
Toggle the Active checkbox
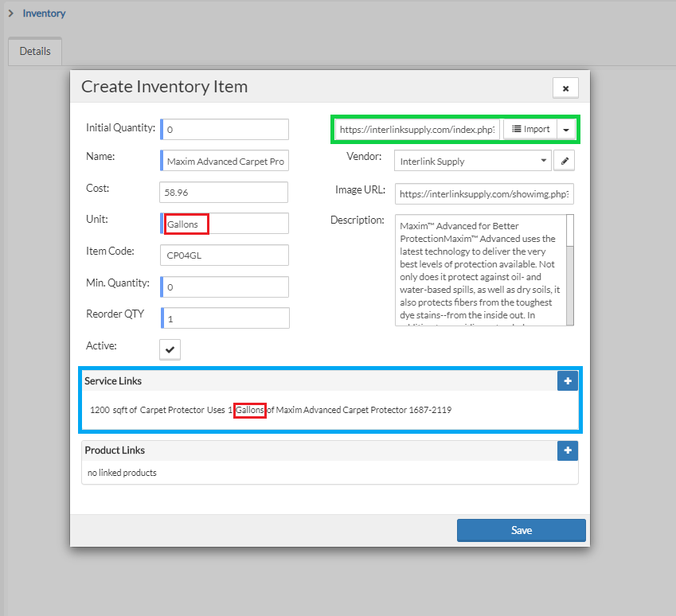pos(170,349)
